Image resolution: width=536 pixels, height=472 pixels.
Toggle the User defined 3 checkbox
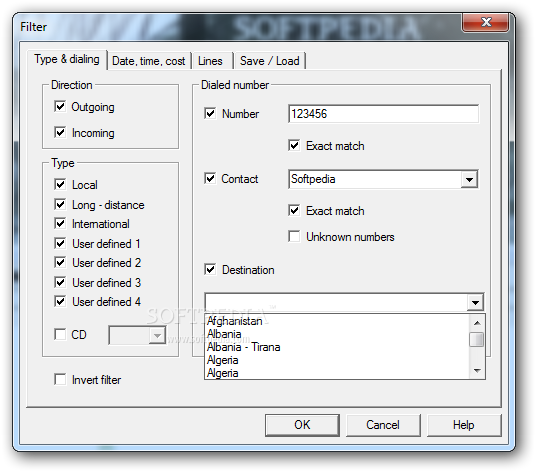pyautogui.click(x=60, y=283)
